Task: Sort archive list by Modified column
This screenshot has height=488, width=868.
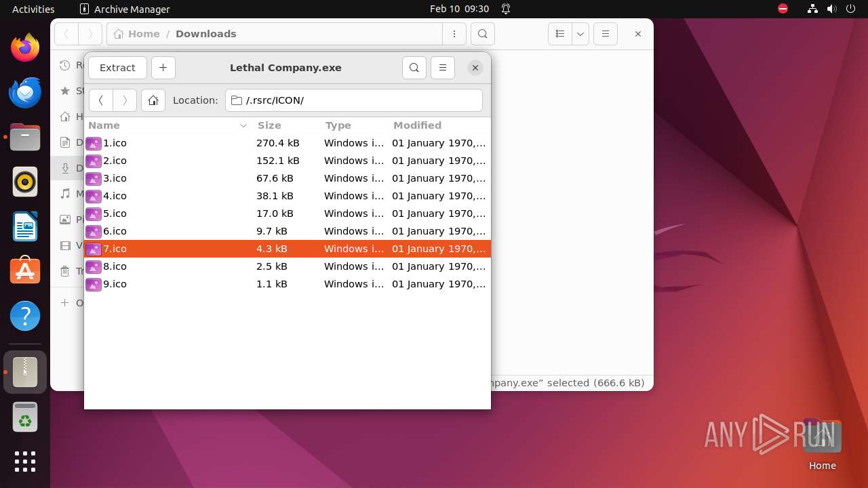Action: tap(439, 125)
